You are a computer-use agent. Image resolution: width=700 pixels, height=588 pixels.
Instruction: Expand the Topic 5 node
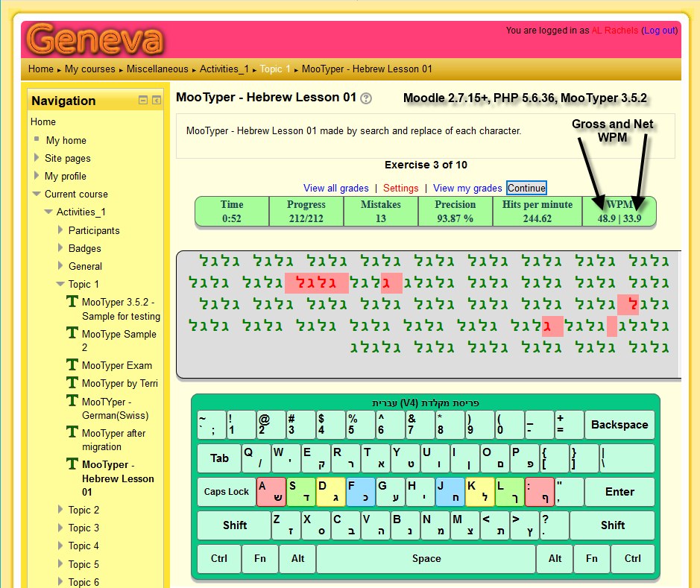[60, 563]
